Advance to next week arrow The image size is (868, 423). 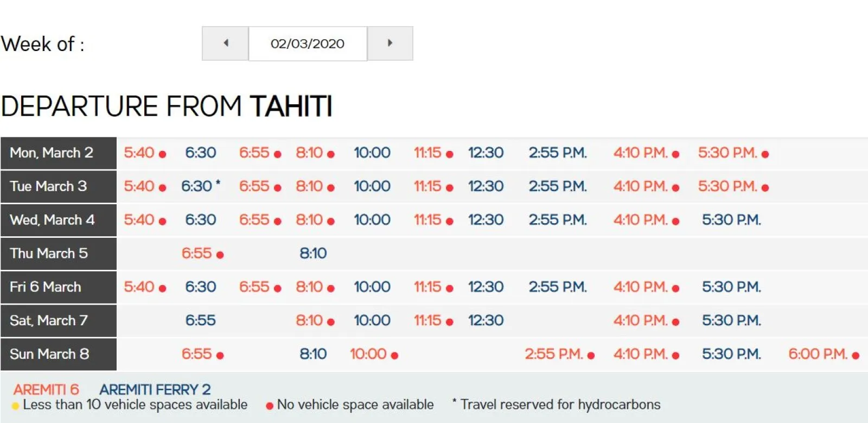point(390,43)
